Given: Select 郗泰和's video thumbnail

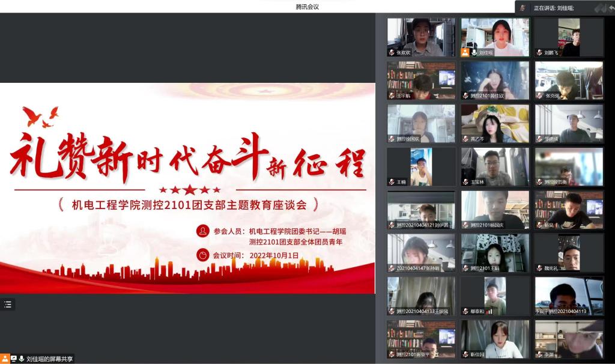Looking at the screenshot, I should pos(495,296).
